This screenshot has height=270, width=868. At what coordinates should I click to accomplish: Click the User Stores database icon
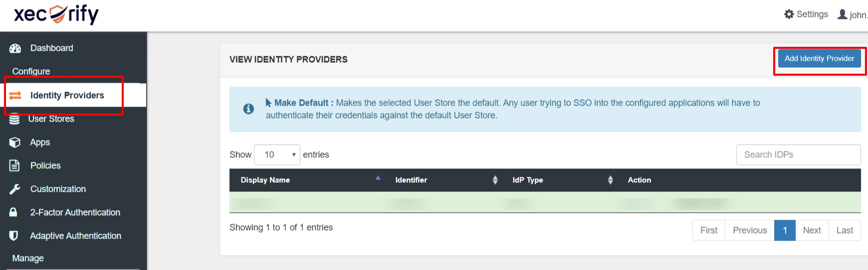point(14,119)
